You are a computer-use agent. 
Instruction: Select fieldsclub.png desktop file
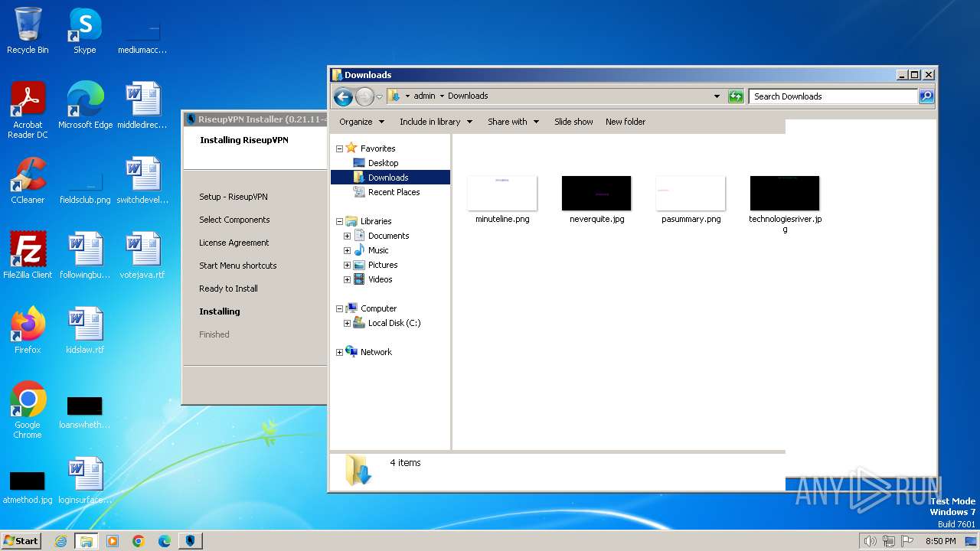[x=85, y=187]
